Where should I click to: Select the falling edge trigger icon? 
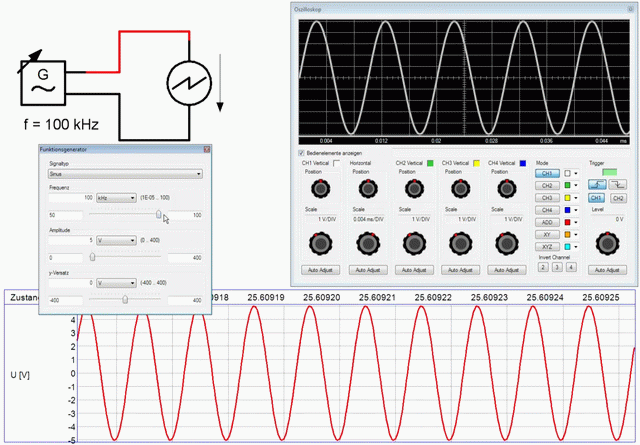pos(618,185)
